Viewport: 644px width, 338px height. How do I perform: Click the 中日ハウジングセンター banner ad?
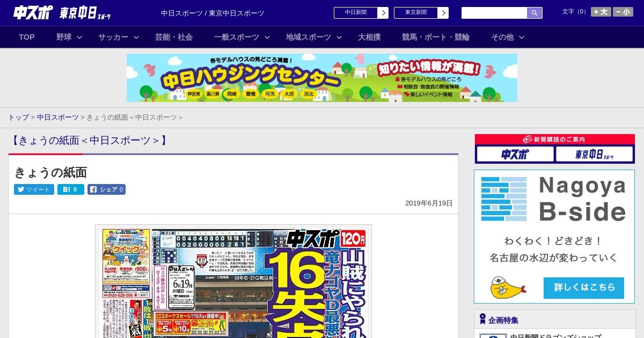coord(322,78)
